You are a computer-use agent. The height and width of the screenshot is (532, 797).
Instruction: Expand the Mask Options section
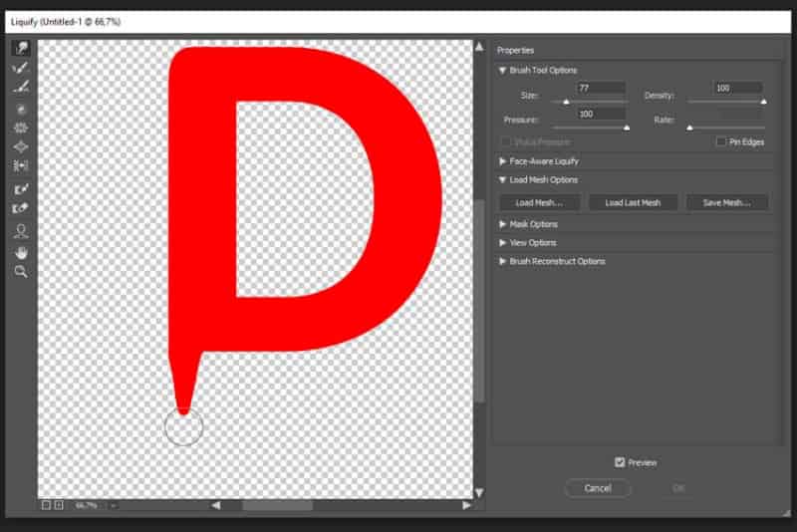click(502, 224)
